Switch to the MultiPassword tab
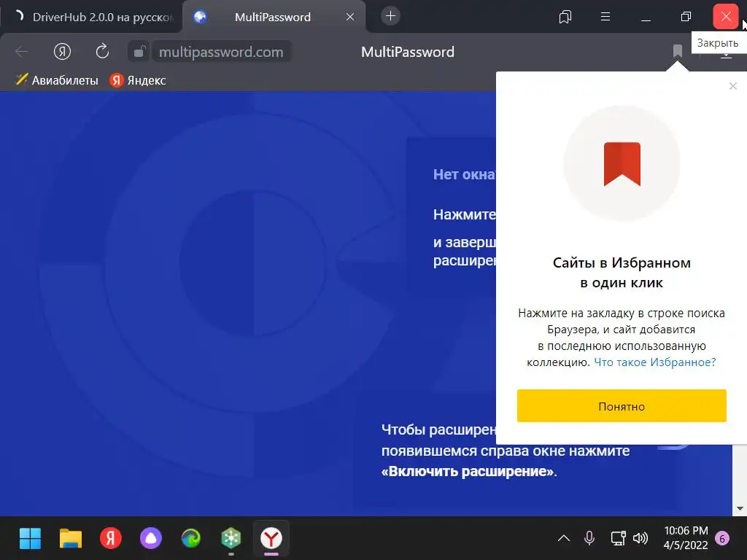 click(x=273, y=17)
